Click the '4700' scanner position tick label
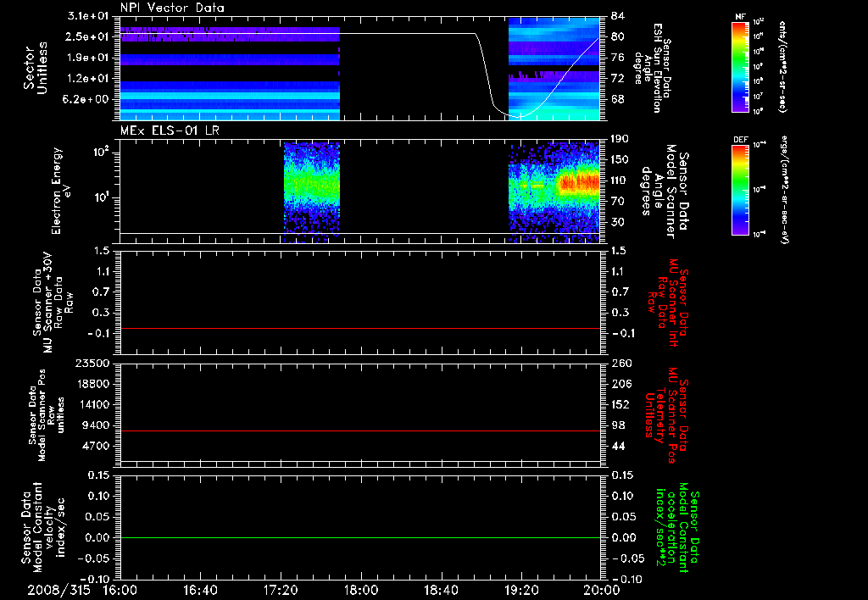Screen dimensions: 868x600 point(96,446)
